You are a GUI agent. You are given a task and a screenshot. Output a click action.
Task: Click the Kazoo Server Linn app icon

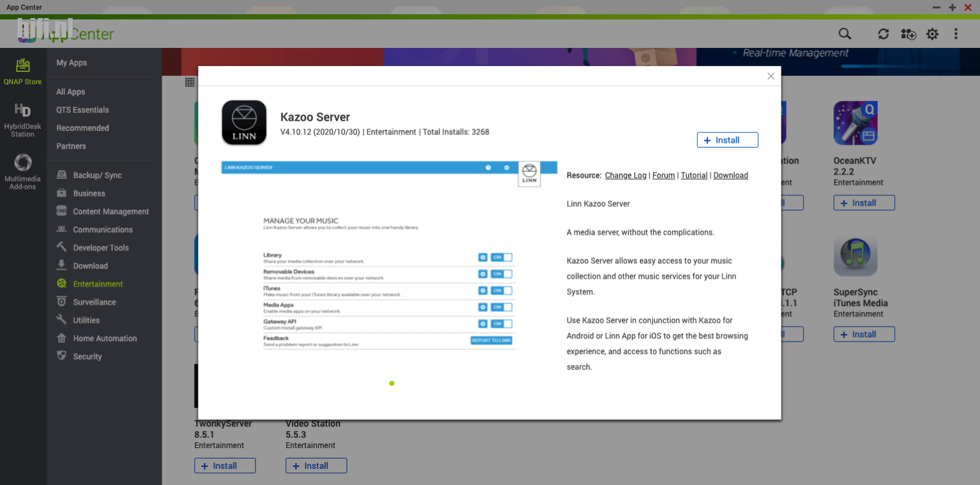(x=244, y=123)
